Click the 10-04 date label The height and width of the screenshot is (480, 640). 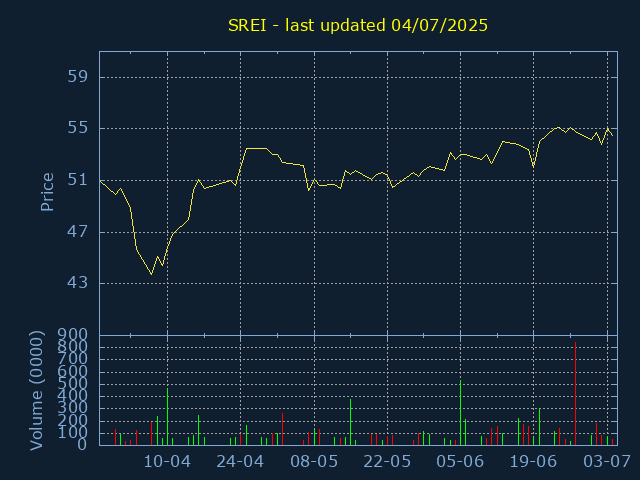(167, 462)
